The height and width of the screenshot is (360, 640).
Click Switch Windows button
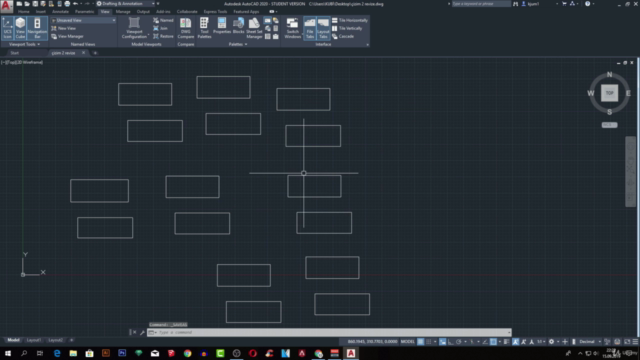292,28
